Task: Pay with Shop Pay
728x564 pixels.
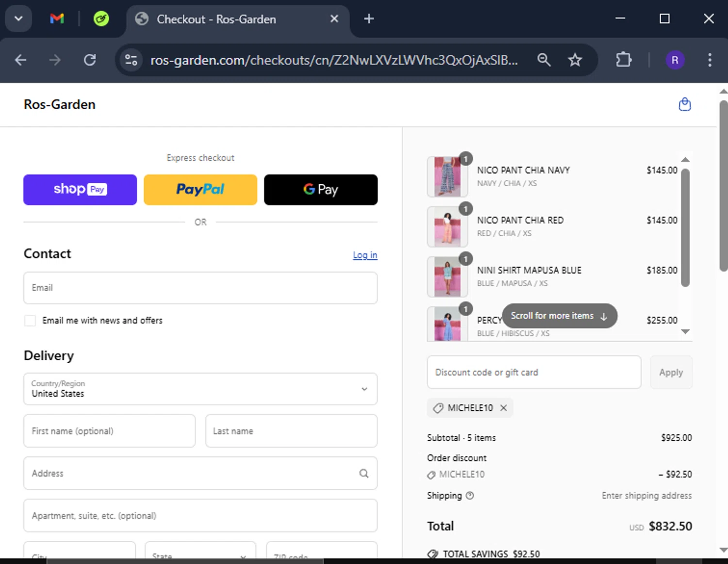Action: pyautogui.click(x=80, y=190)
